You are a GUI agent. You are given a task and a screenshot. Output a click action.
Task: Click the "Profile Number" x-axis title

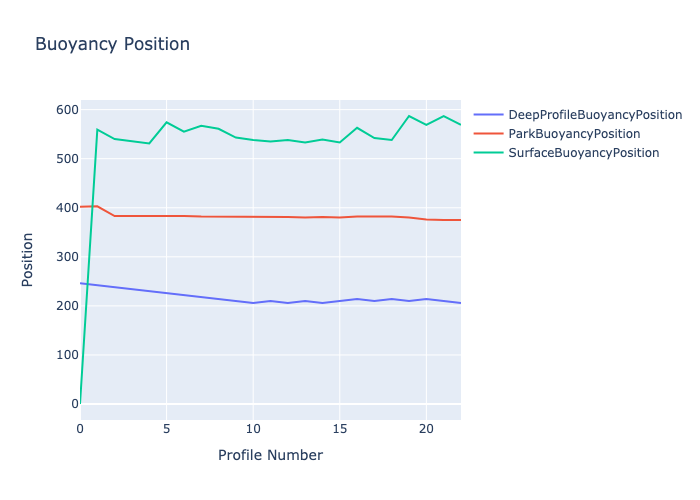270,455
